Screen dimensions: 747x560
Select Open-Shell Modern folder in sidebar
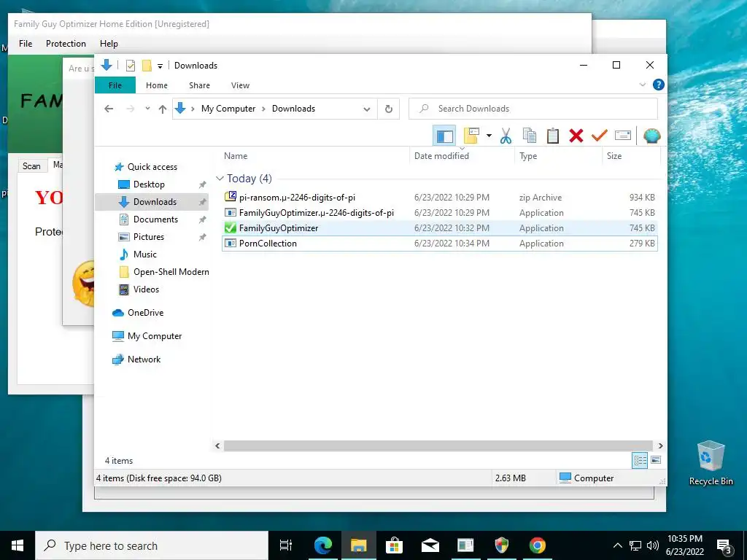coord(171,272)
